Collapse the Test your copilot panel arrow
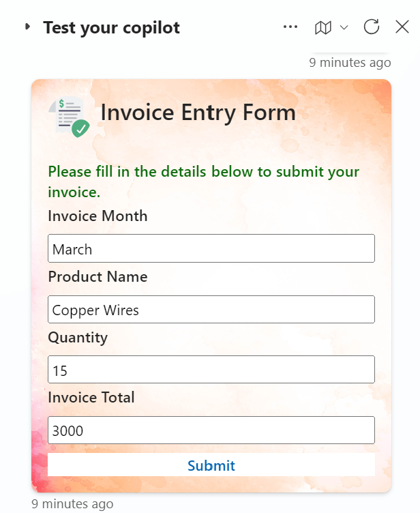Viewport: 420px width, 513px height. 28,27
